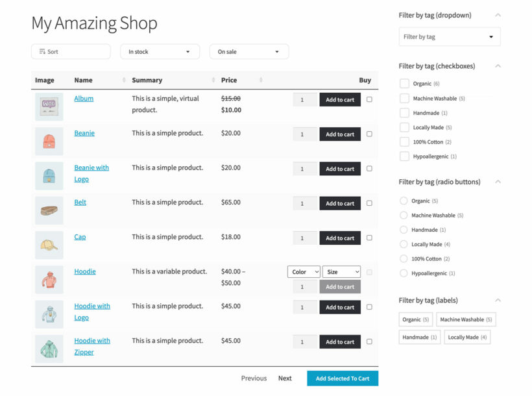Click the Cap product thumbnail
This screenshot has width=532, height=396.
pyautogui.click(x=49, y=245)
